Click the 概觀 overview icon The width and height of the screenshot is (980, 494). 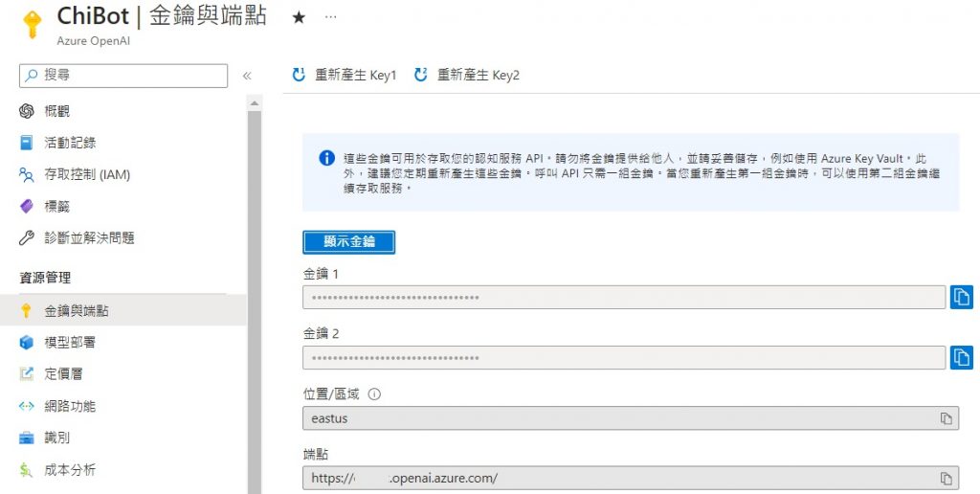point(26,111)
